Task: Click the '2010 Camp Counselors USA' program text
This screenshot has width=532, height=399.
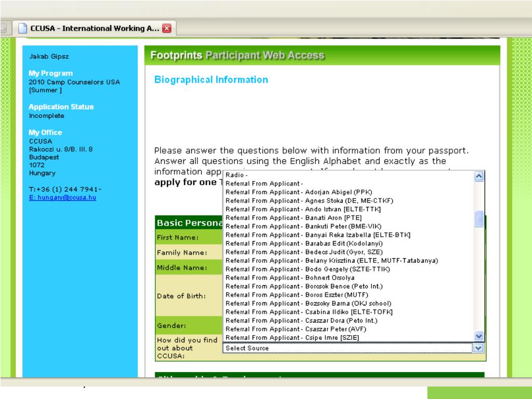Action: click(x=74, y=82)
